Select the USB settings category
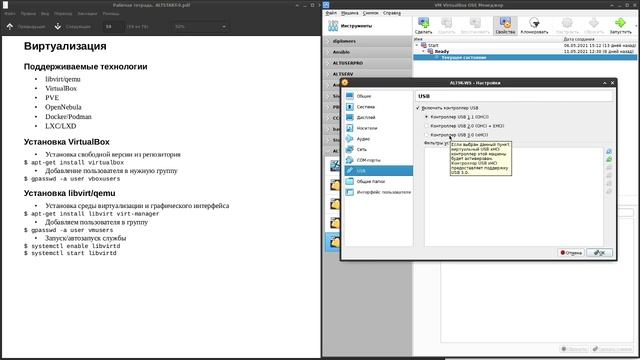 [x=379, y=171]
